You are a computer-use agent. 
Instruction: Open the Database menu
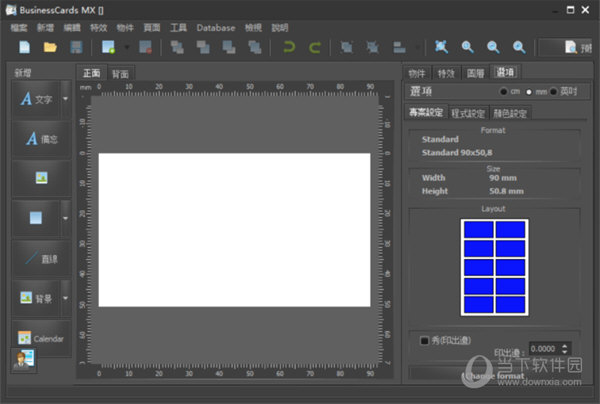click(x=215, y=28)
